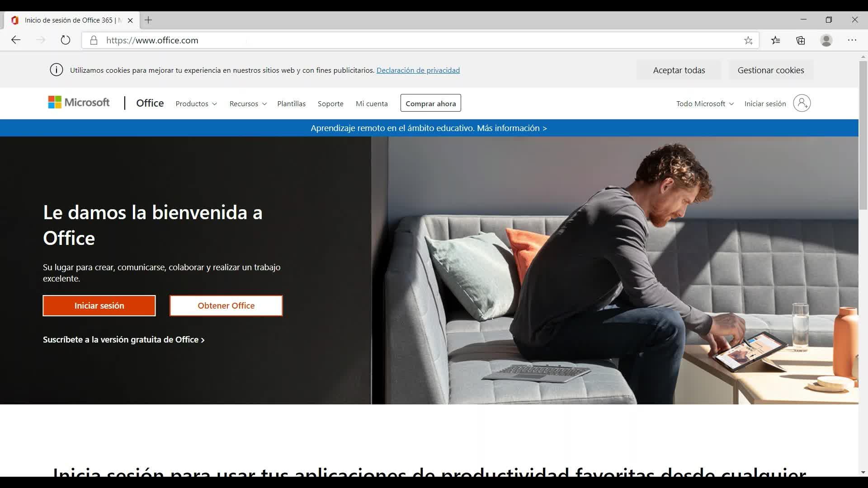Open browser settings three-dots menu
Viewport: 868px width, 488px height.
point(852,40)
